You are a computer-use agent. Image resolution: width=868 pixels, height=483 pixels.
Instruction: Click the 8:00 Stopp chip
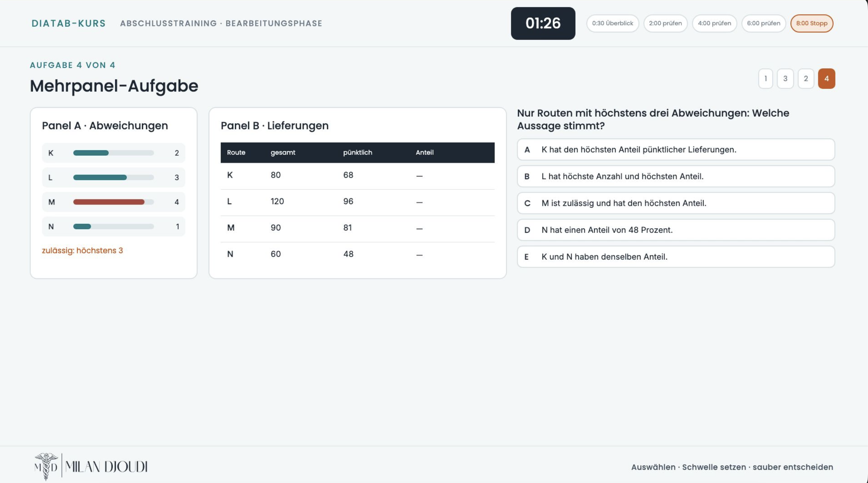pos(811,23)
